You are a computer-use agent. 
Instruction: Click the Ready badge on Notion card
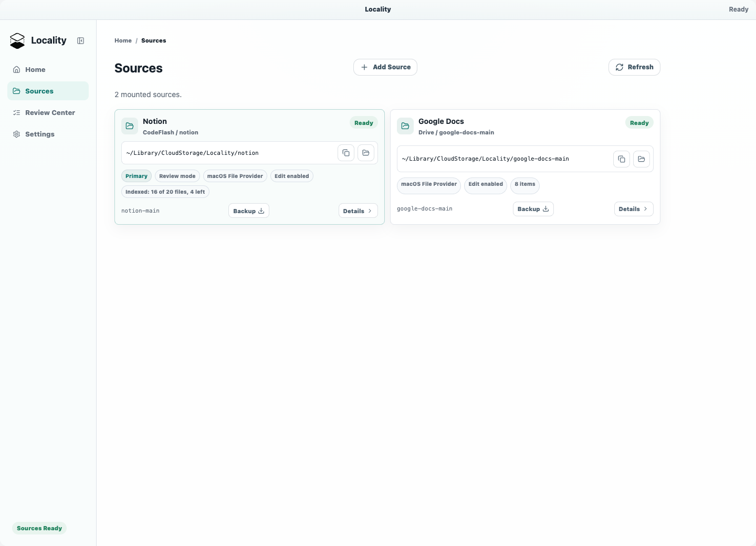tap(364, 123)
